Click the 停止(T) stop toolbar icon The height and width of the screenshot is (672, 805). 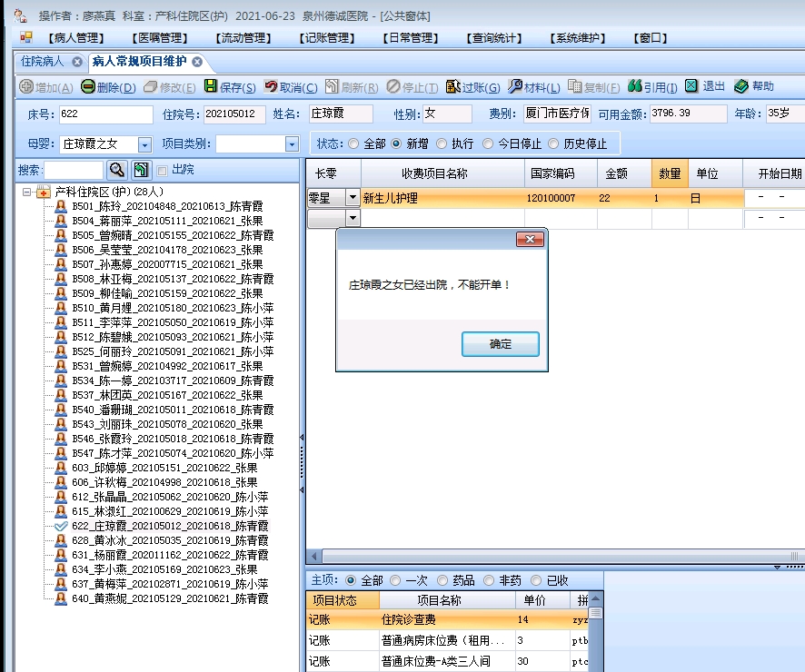[393, 86]
